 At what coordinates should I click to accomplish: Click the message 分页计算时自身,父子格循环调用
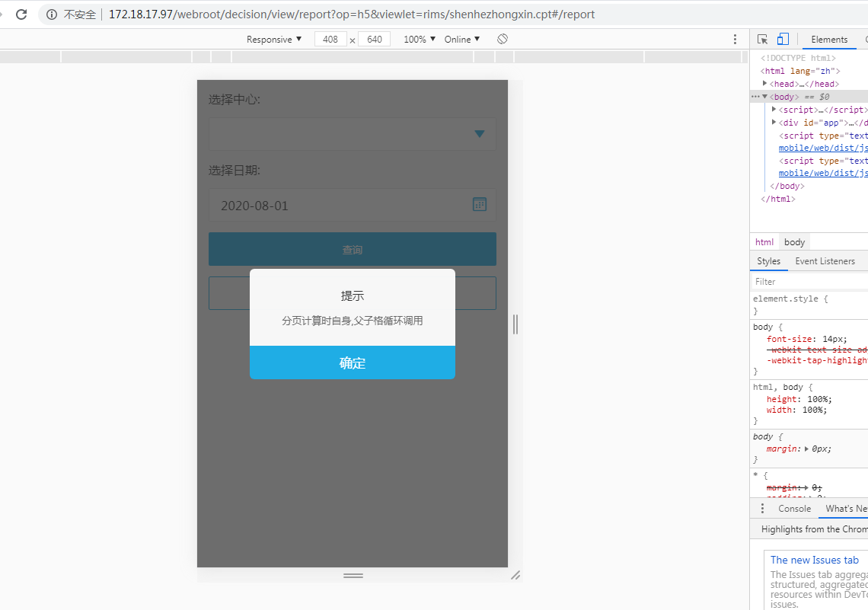coord(353,321)
